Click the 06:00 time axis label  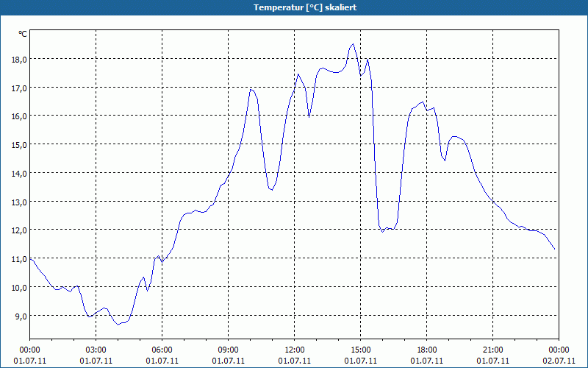(162, 350)
